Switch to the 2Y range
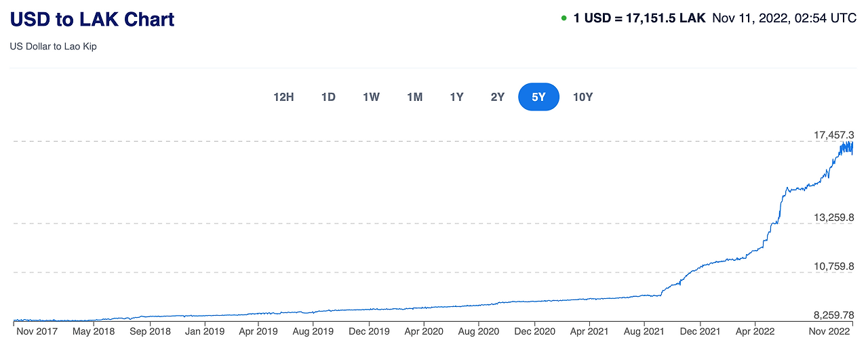 [498, 97]
